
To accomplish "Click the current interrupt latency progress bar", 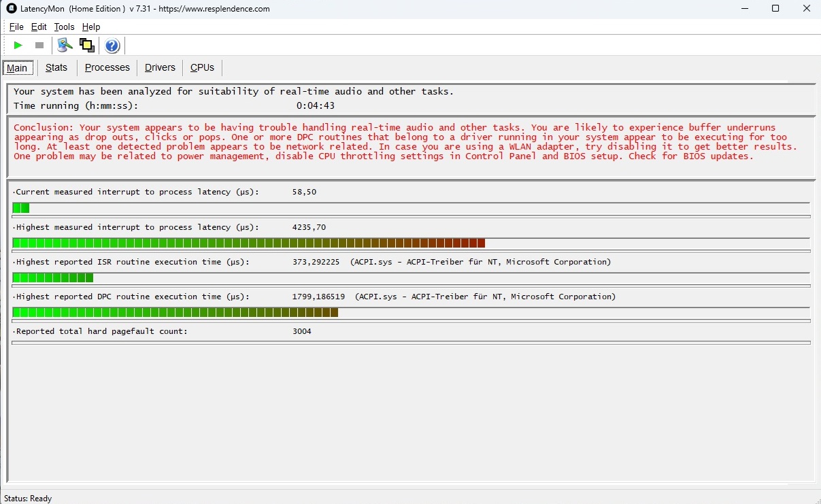I will click(411, 208).
